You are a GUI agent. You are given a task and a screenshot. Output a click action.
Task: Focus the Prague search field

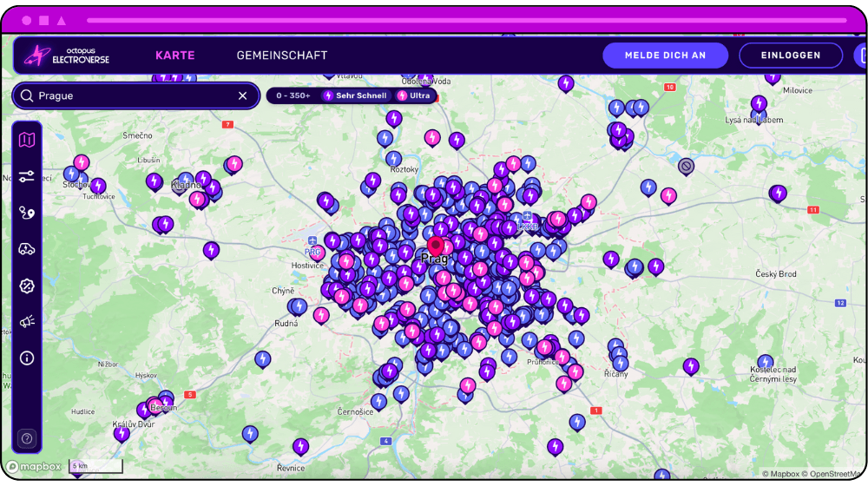tap(135, 95)
